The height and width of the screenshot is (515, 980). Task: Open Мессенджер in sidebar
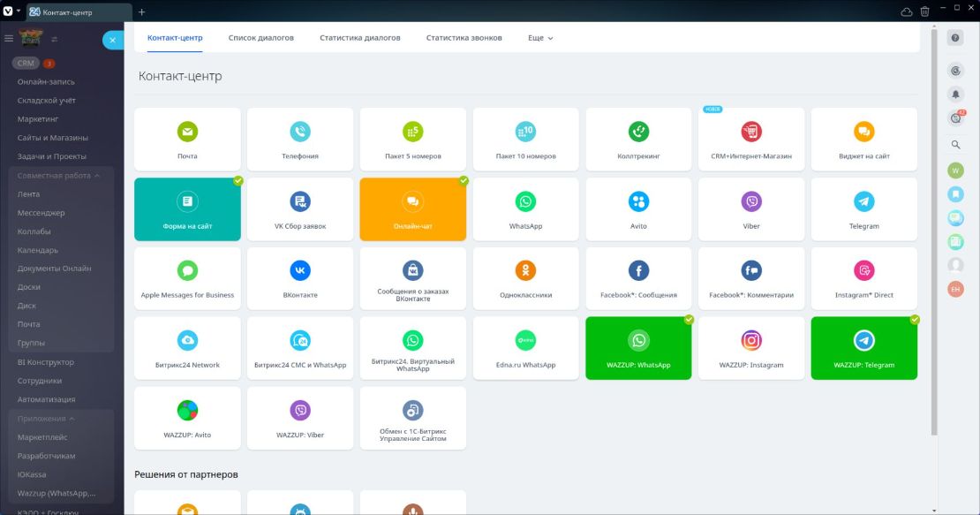click(41, 213)
